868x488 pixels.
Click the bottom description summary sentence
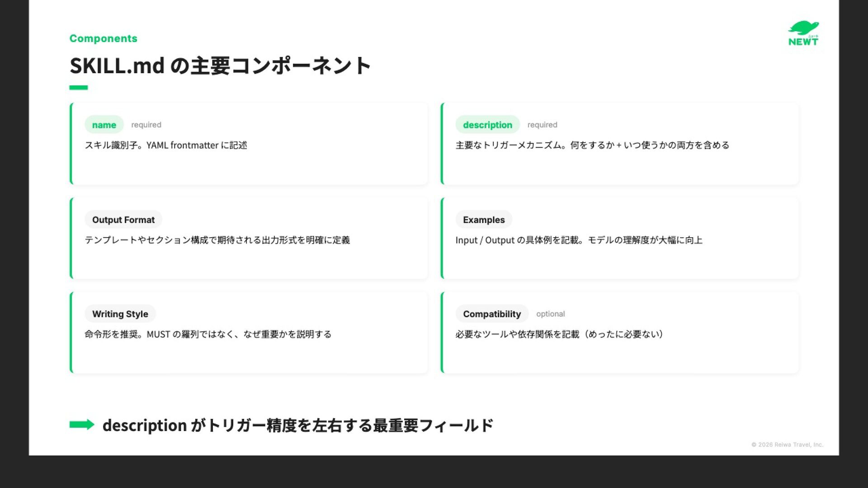point(297,425)
